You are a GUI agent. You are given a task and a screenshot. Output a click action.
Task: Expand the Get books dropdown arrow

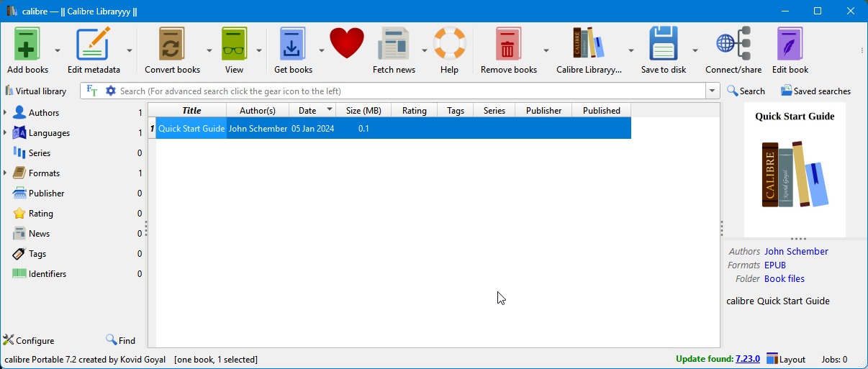coord(322,50)
